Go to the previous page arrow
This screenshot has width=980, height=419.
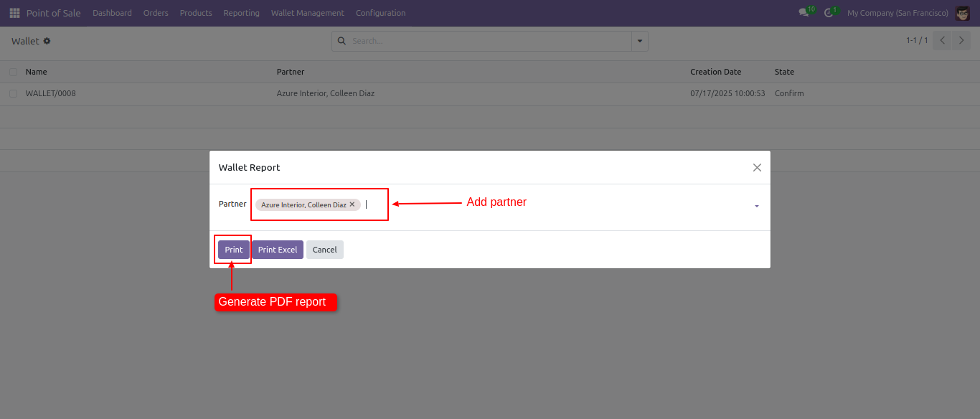tap(943, 41)
